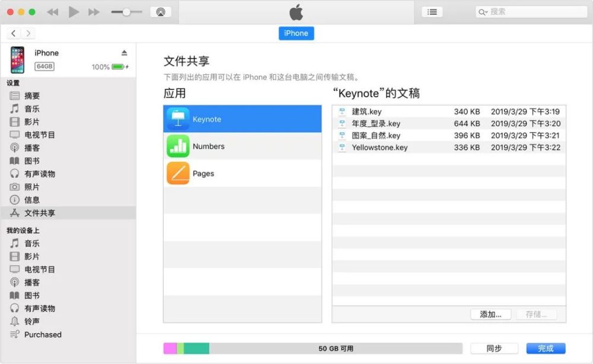
Task: Click the pink storage bar segment
Action: [170, 349]
